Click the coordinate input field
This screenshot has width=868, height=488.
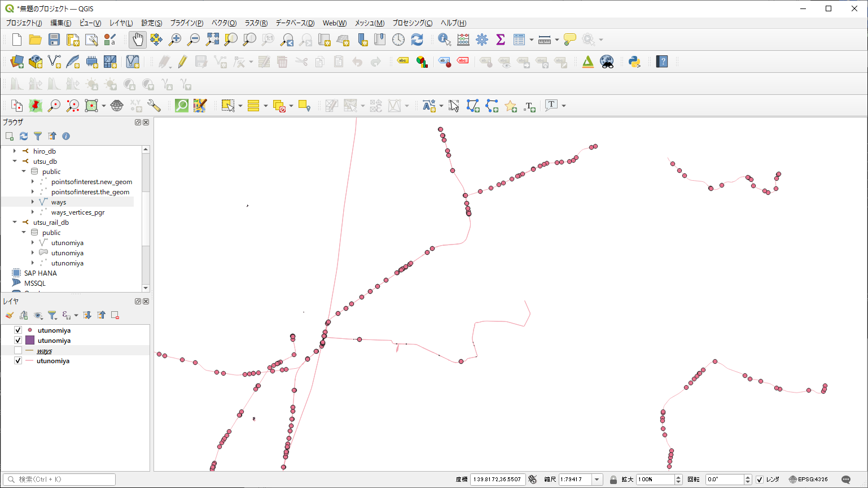497,480
